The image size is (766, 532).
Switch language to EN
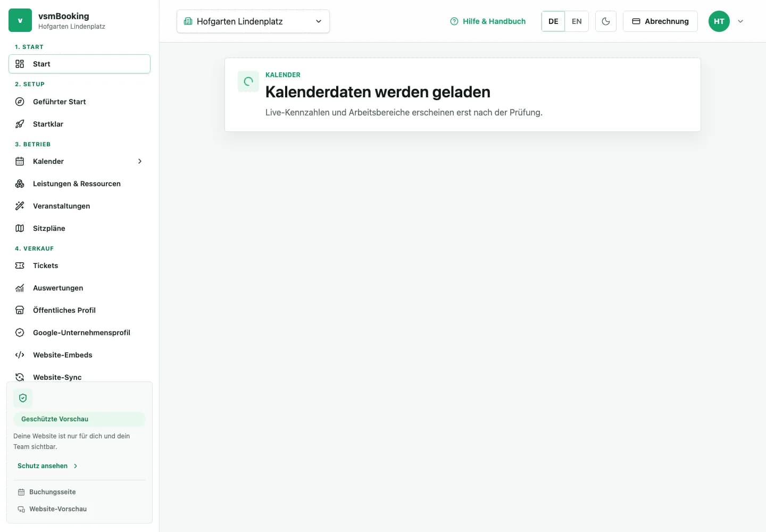click(x=577, y=21)
